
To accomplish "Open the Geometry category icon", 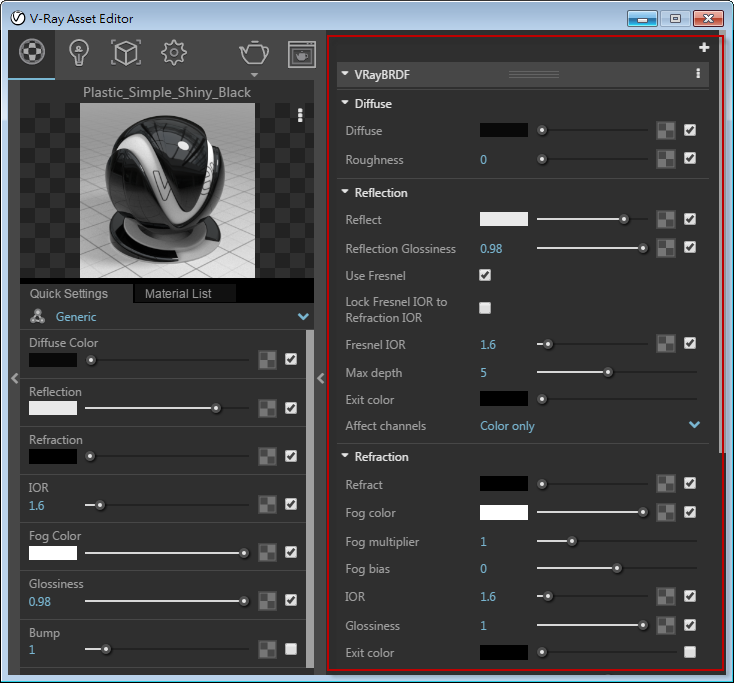I will pos(125,53).
